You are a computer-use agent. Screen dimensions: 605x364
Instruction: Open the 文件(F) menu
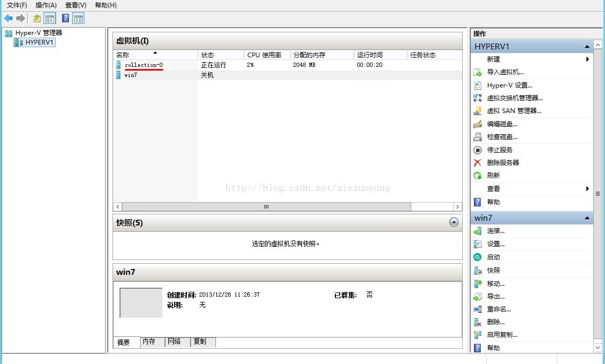[x=16, y=5]
